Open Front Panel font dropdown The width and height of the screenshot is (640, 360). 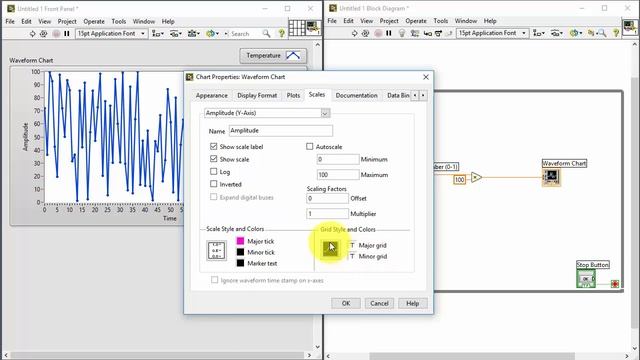click(x=111, y=33)
